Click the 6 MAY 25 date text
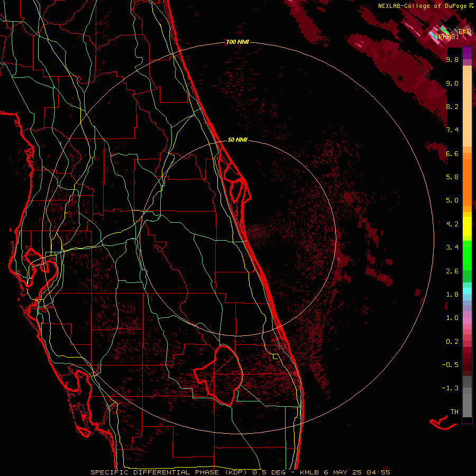The width and height of the screenshot is (476, 476). [343, 472]
